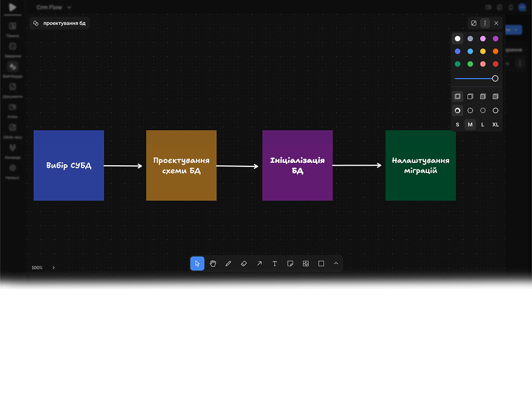This screenshot has width=532, height=400.
Task: Pick the orange color swatch
Action: [496, 51]
